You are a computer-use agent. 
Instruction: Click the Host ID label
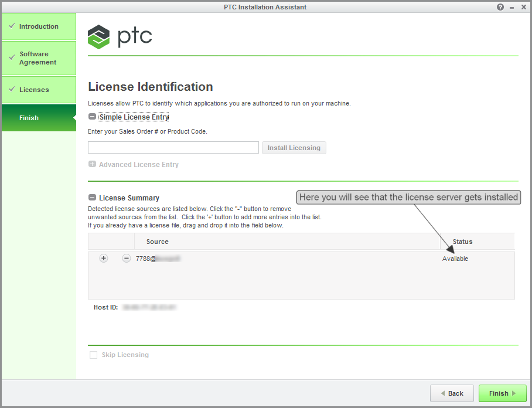106,307
